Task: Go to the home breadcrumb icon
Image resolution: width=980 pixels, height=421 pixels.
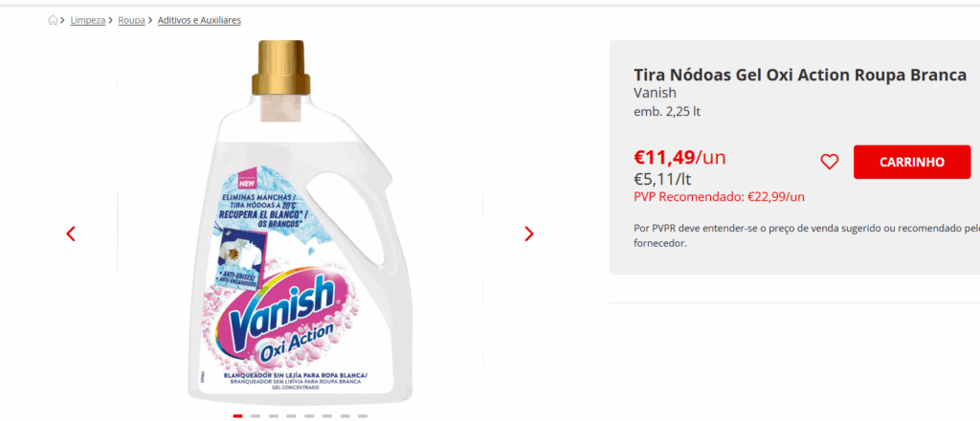Action: click(53, 20)
